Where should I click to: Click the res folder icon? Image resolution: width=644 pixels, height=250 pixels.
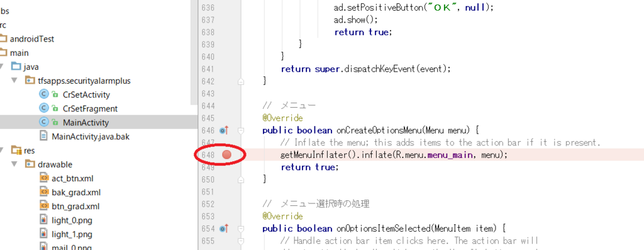(16, 151)
